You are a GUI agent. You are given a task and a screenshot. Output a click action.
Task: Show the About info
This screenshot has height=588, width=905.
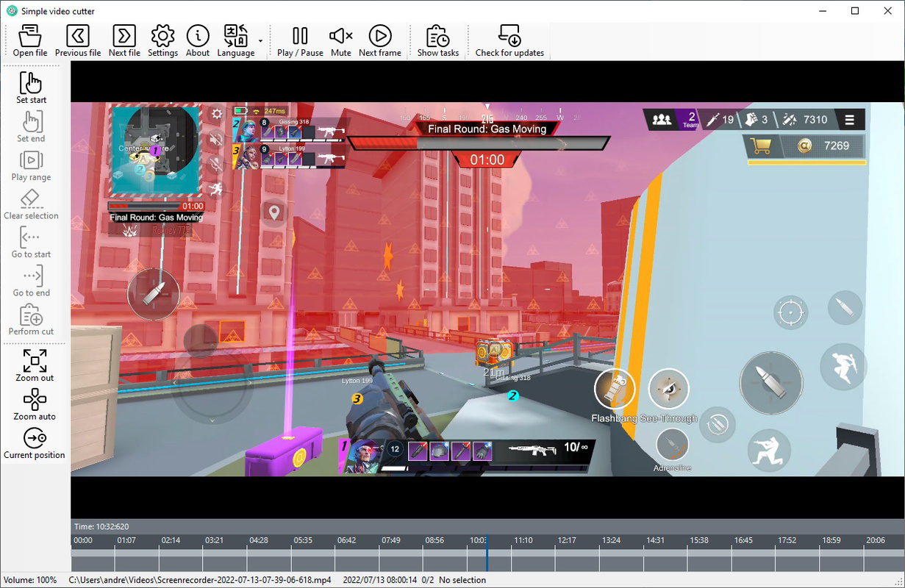pyautogui.click(x=198, y=41)
